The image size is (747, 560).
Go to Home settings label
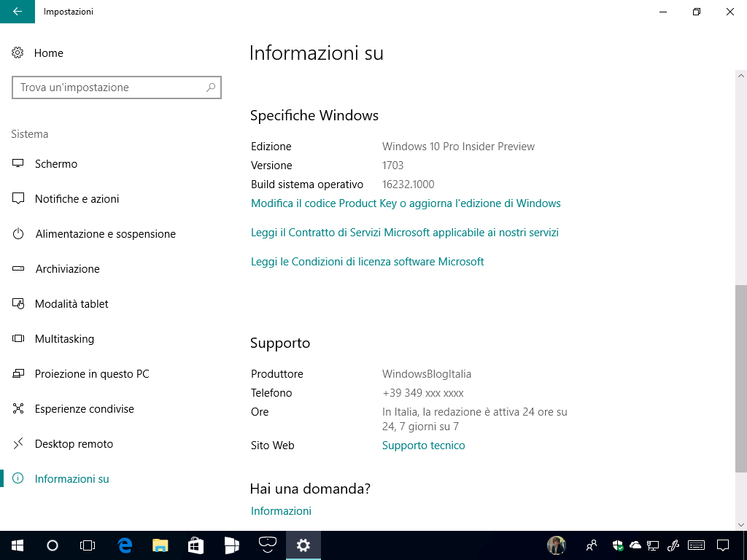[x=49, y=52]
